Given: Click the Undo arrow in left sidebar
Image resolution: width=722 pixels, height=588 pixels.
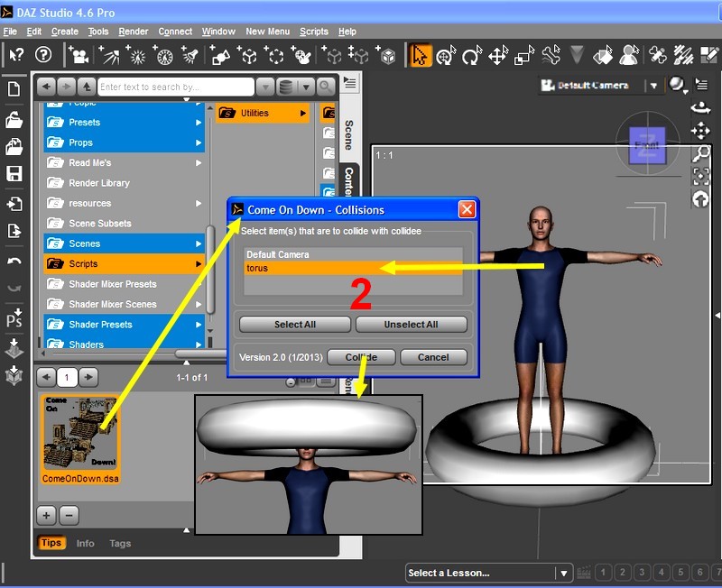Looking at the screenshot, I should pos(14,261).
